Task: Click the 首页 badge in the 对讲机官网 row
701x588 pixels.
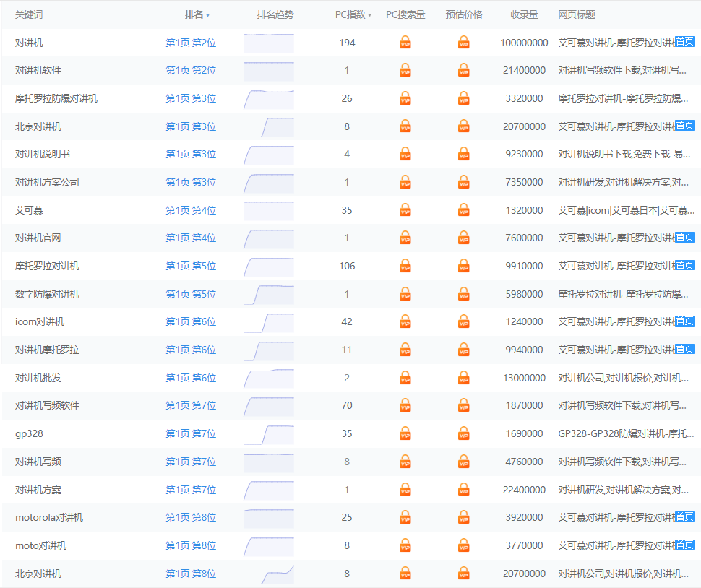Action: click(x=684, y=238)
